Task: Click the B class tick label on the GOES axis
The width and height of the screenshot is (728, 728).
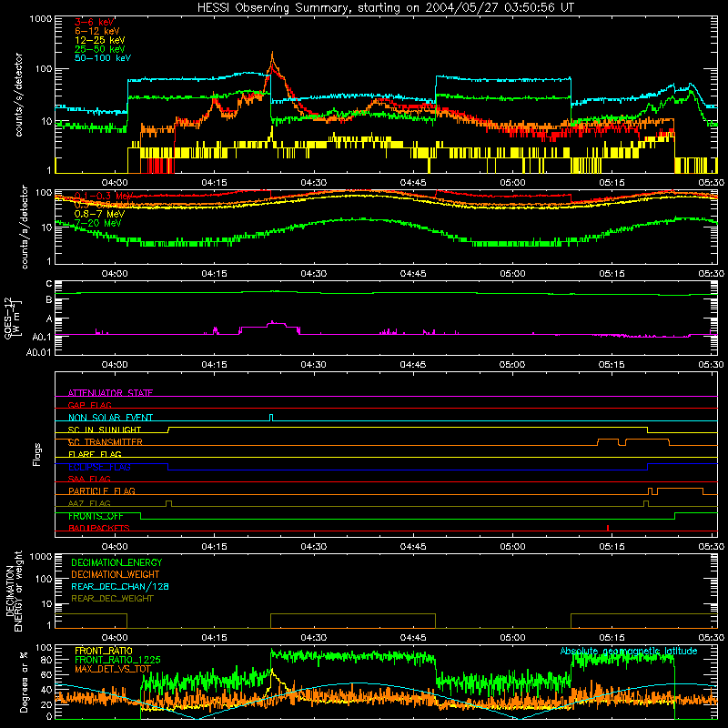Action: [x=49, y=300]
